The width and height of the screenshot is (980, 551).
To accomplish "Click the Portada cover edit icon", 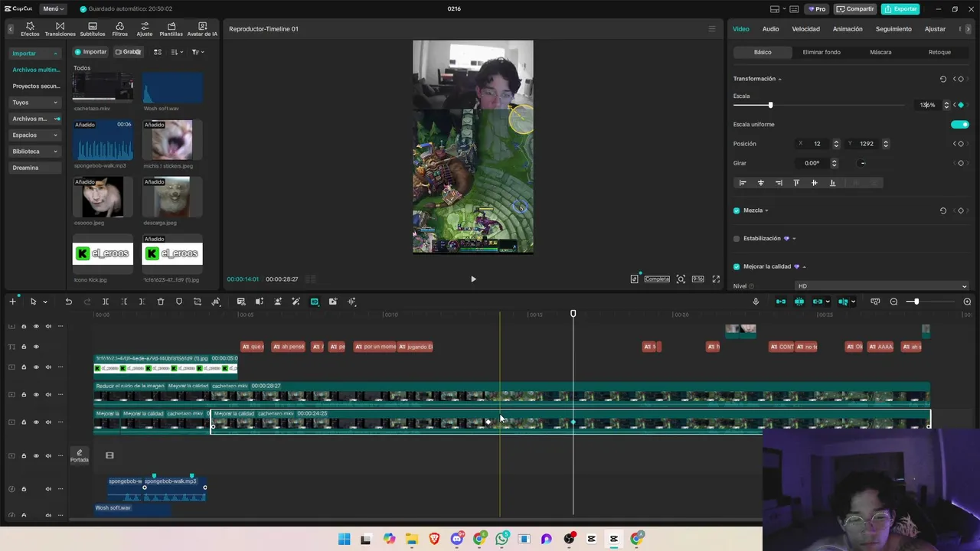I will [x=80, y=455].
